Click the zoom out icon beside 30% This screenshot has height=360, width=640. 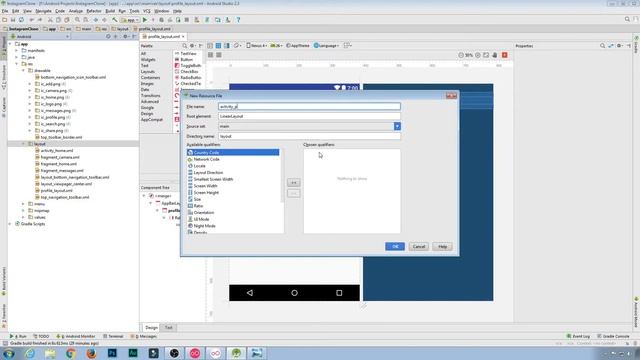[461, 55]
